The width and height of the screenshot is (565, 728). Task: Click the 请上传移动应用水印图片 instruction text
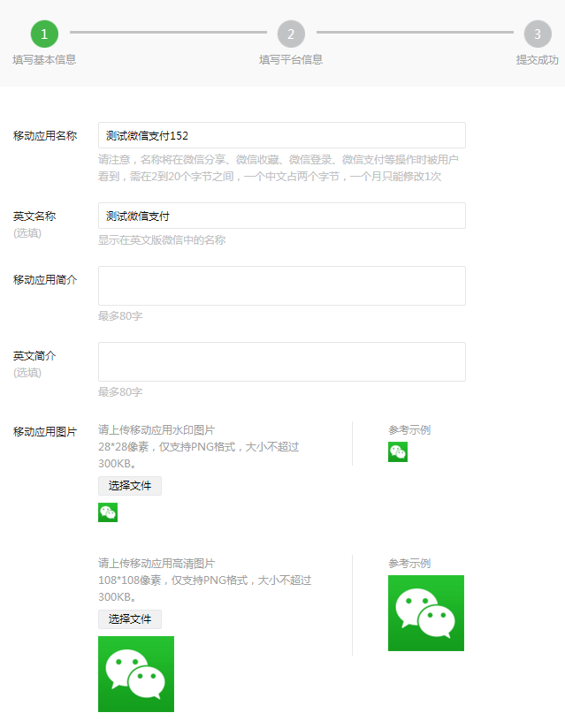click(x=157, y=430)
